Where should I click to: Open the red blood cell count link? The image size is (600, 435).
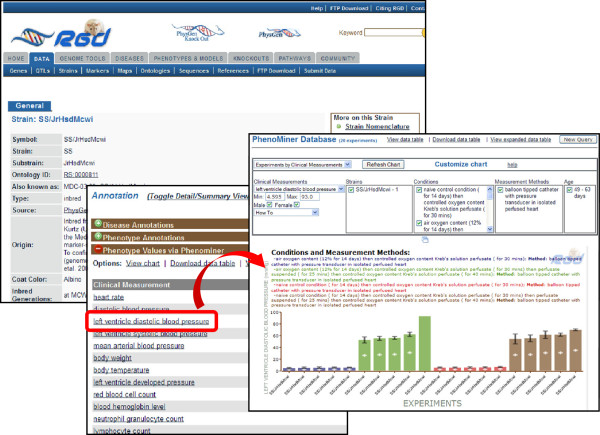click(125, 394)
